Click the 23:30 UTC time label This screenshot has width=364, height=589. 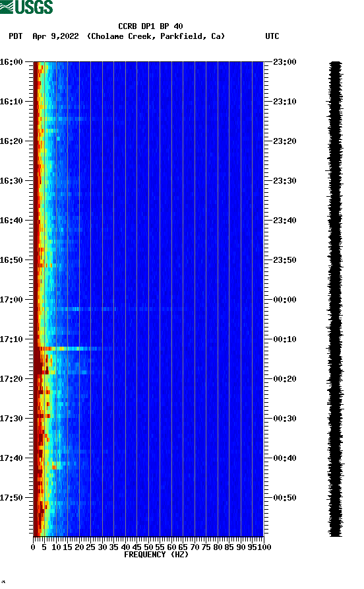pyautogui.click(x=285, y=181)
